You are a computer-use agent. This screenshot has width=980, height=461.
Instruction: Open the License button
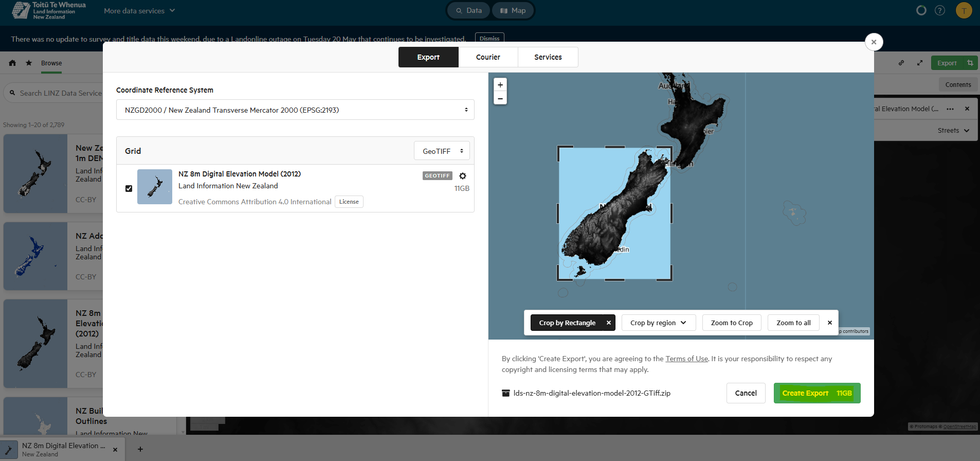349,202
